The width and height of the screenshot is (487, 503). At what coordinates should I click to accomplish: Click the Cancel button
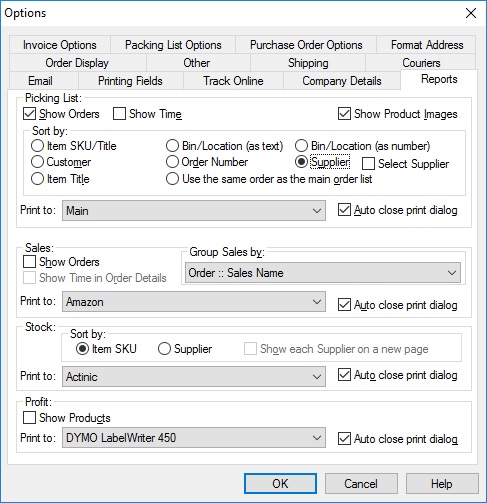pyautogui.click(x=361, y=483)
